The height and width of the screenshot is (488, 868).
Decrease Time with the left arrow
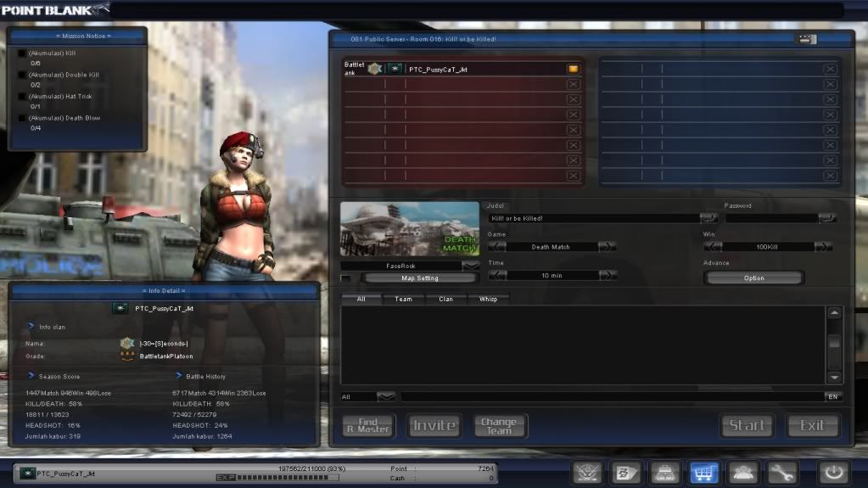[x=497, y=275]
